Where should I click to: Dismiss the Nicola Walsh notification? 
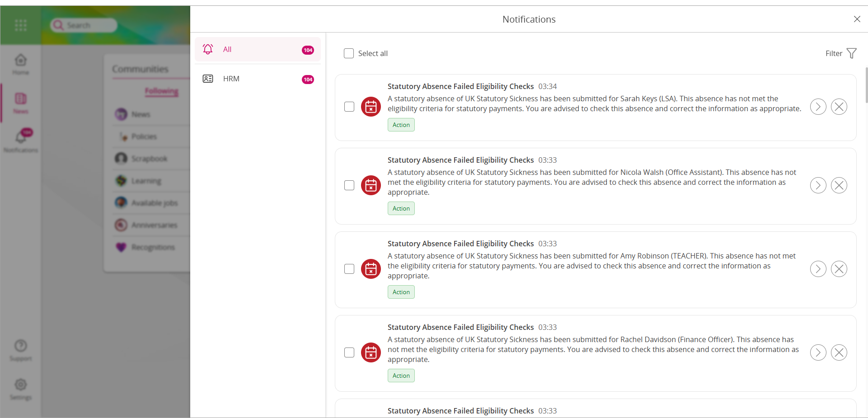point(839,185)
